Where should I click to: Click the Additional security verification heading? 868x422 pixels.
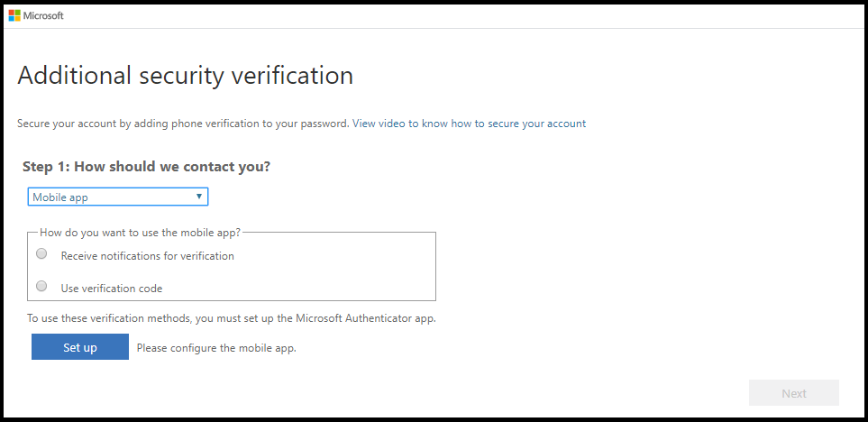186,76
